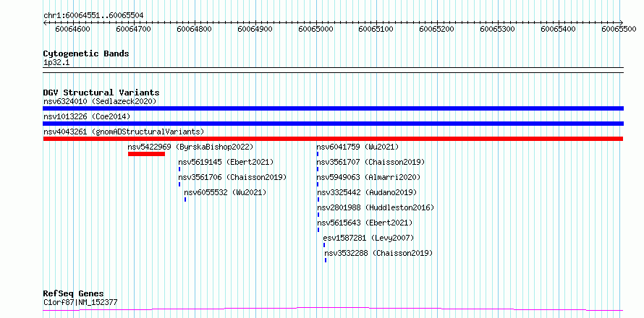The height and width of the screenshot is (318, 644).
Task: Click the 60064600 ruler position label
Action: pyautogui.click(x=72, y=29)
